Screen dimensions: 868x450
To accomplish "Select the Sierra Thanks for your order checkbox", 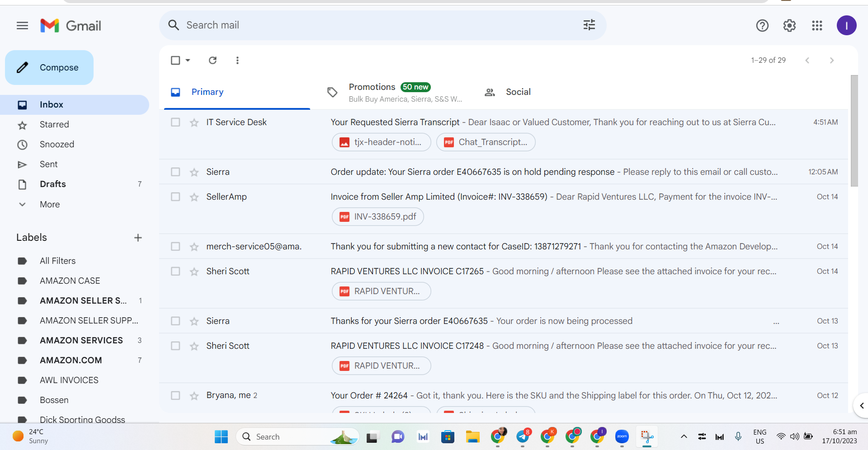I will pyautogui.click(x=175, y=321).
